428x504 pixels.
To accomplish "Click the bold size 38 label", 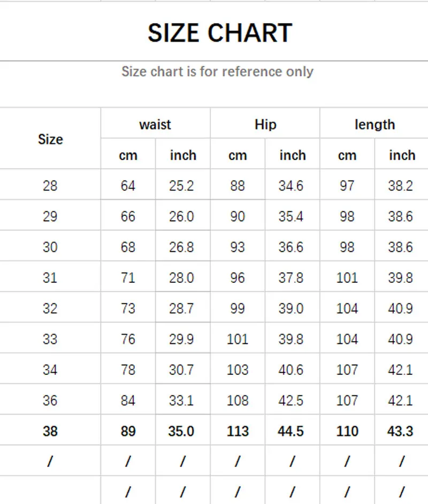I will [x=50, y=431].
